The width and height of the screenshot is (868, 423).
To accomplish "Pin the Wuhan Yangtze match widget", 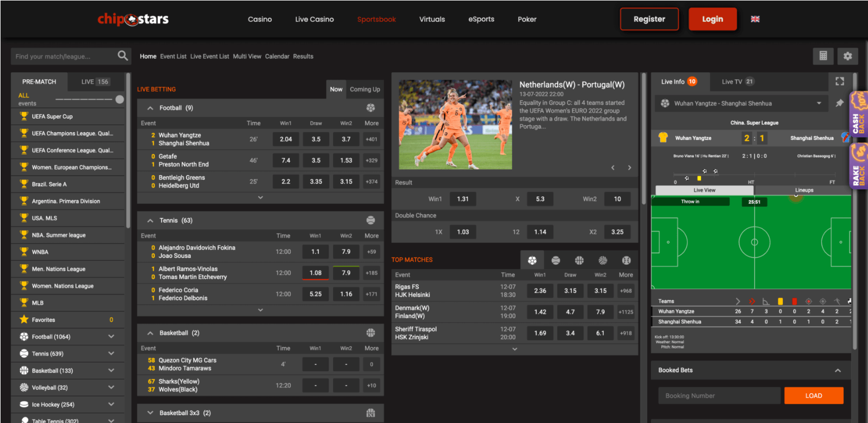I will pyautogui.click(x=840, y=103).
